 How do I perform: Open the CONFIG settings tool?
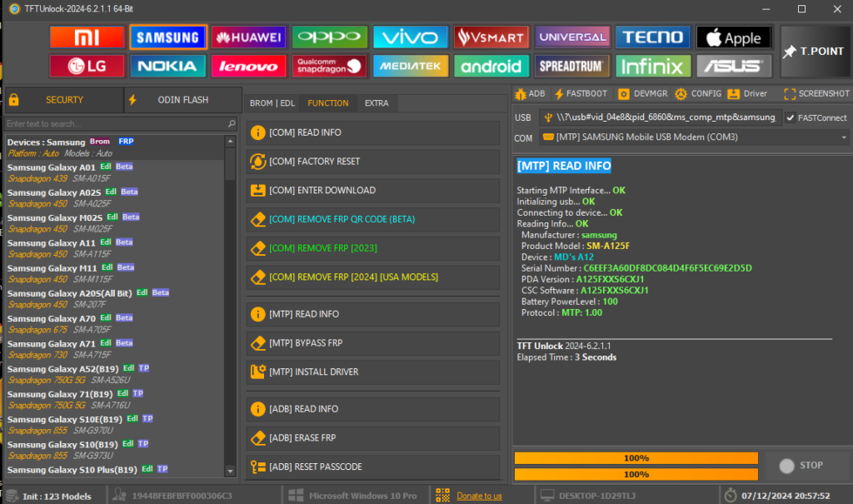point(698,93)
